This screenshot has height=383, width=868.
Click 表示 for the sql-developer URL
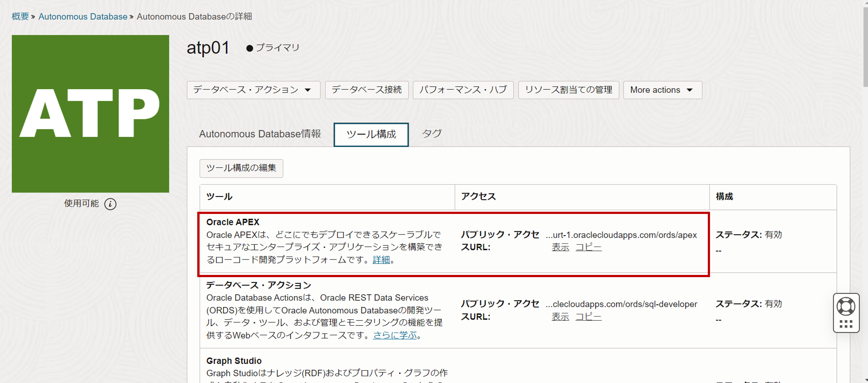coord(560,317)
